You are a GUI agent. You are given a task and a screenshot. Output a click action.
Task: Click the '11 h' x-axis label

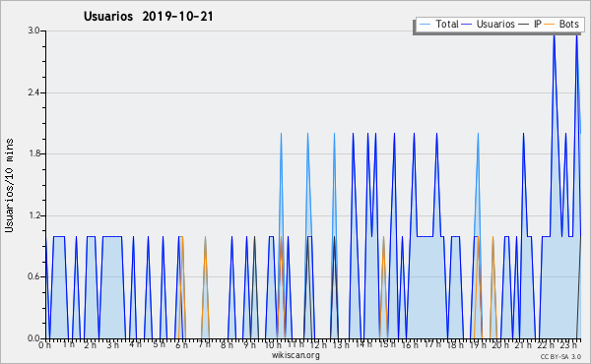295,344
